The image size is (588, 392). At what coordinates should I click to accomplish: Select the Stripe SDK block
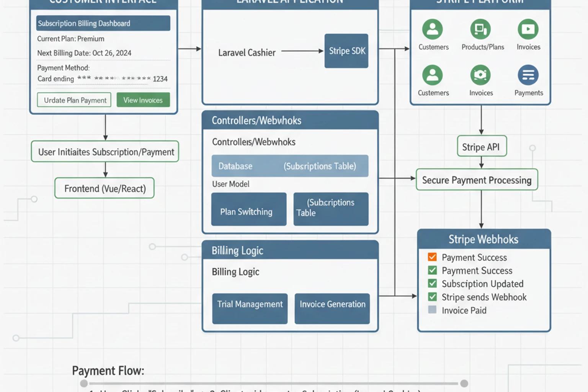click(x=346, y=51)
